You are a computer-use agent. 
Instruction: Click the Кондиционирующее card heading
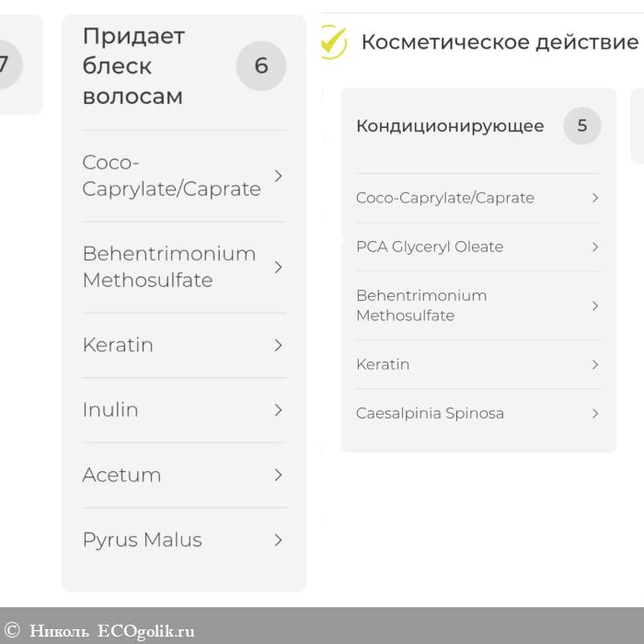click(x=450, y=126)
